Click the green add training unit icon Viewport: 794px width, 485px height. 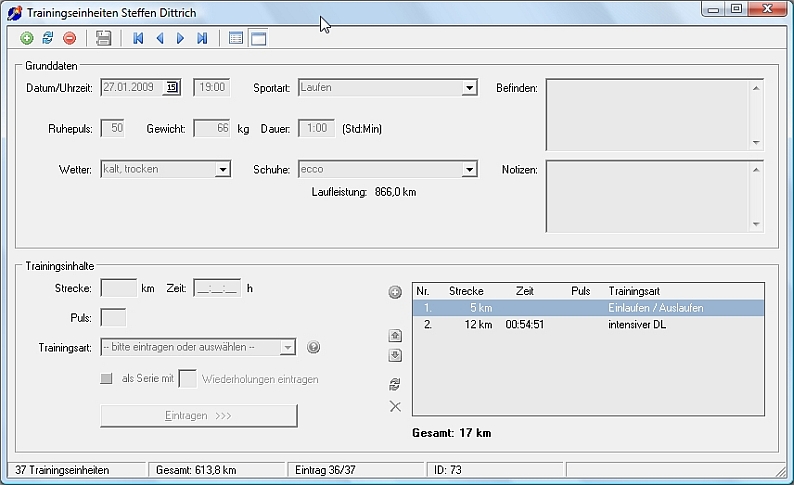pyautogui.click(x=27, y=38)
